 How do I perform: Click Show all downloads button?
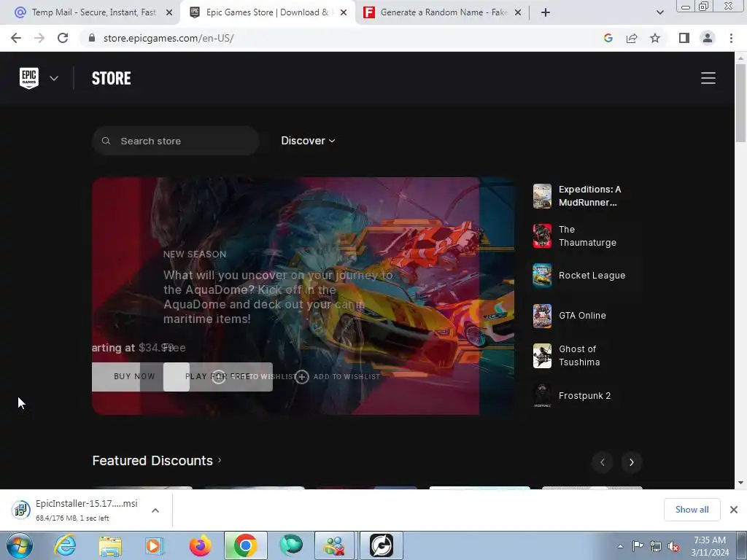692,510
